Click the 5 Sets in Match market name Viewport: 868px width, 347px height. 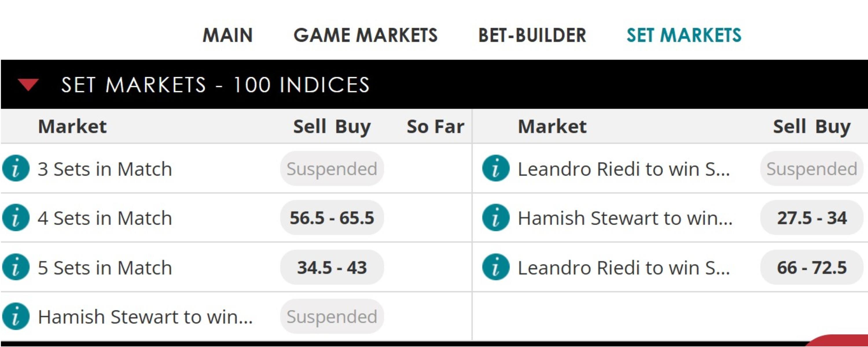(105, 267)
